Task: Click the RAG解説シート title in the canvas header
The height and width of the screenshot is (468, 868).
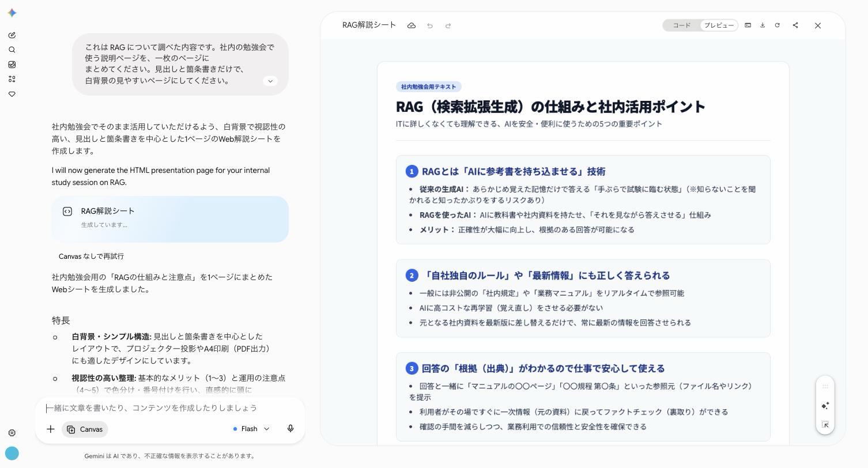Action: (x=369, y=25)
